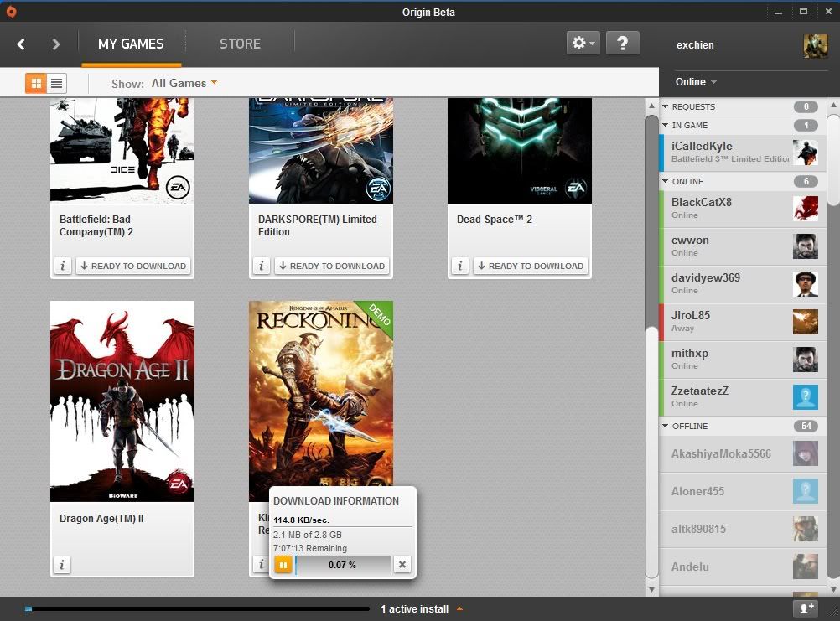The height and width of the screenshot is (621, 840).
Task: Go forward with the right arrow
Action: pyautogui.click(x=55, y=44)
